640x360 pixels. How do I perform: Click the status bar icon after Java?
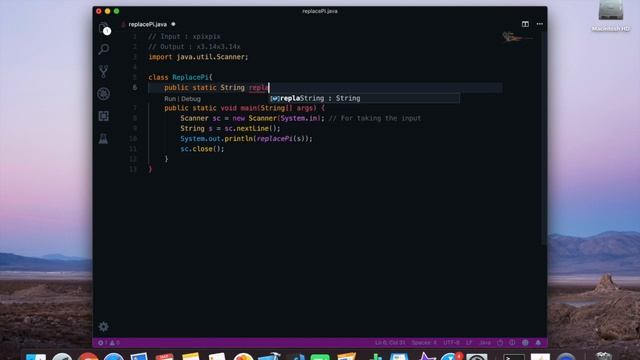coord(500,342)
